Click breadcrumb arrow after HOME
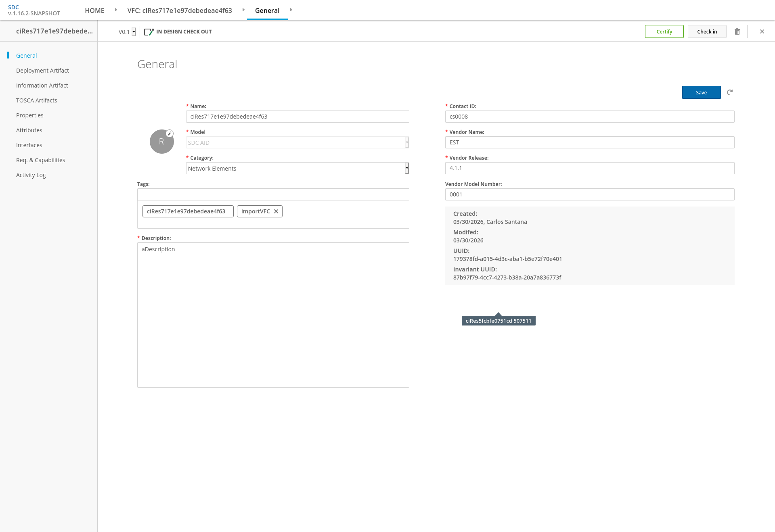This screenshot has height=532, width=775. click(116, 10)
